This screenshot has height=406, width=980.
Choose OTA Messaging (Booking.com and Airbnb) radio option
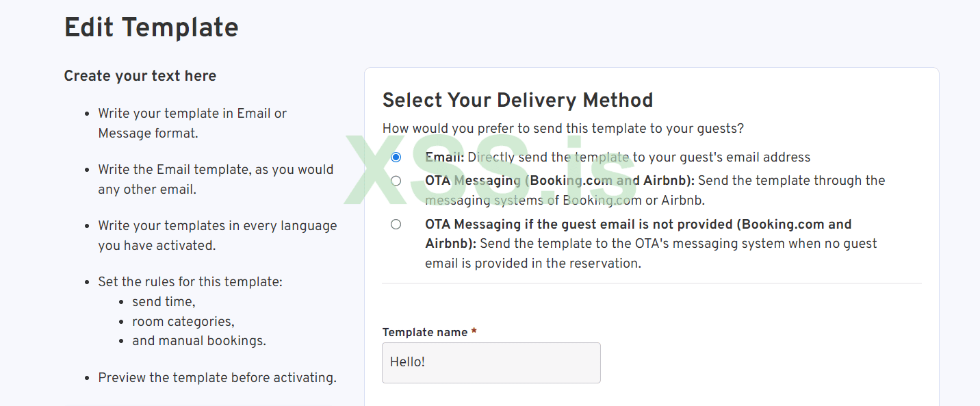[x=396, y=181]
